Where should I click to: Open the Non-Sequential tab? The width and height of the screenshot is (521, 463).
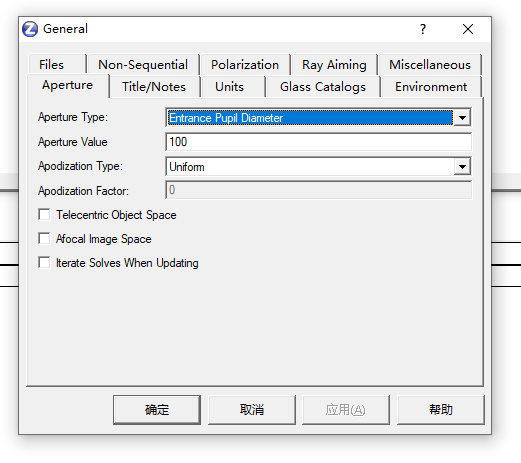(x=143, y=64)
